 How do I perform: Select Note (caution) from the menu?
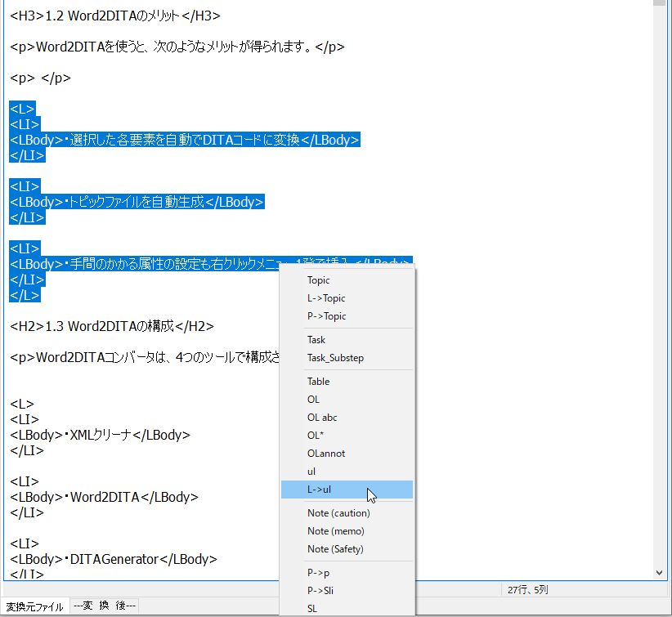click(347, 513)
